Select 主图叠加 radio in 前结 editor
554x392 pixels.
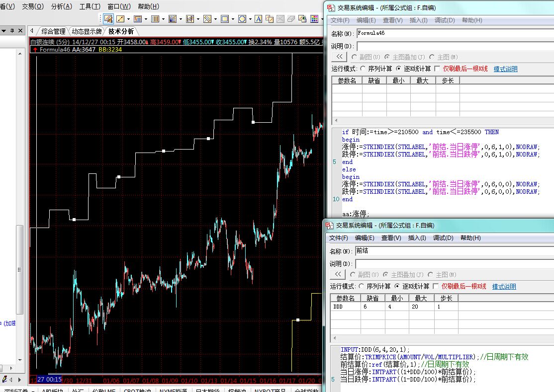pyautogui.click(x=386, y=275)
